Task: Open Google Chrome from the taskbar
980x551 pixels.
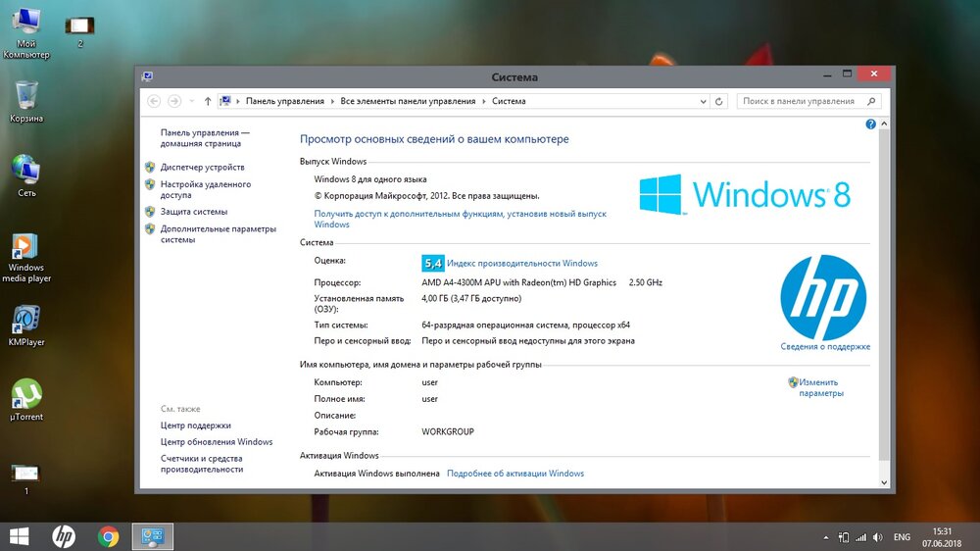Action: click(108, 536)
